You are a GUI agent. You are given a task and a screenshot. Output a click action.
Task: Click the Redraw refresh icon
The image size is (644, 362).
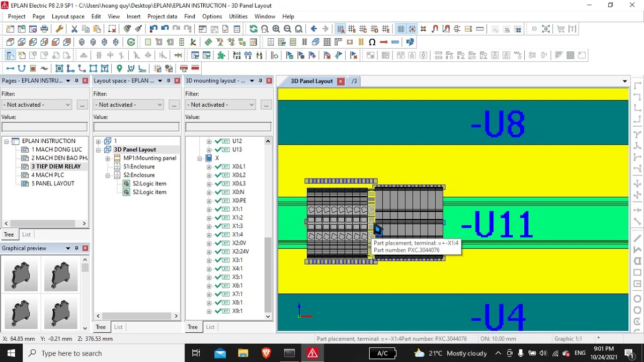coord(253,29)
